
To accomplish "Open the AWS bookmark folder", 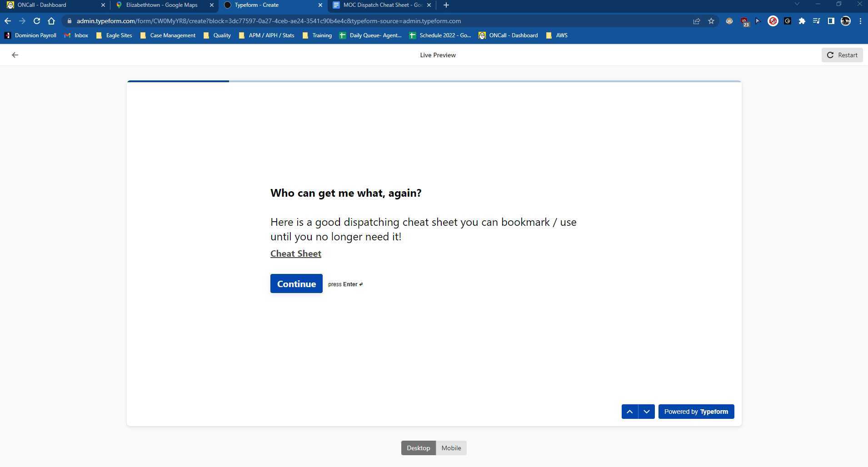I will point(557,35).
